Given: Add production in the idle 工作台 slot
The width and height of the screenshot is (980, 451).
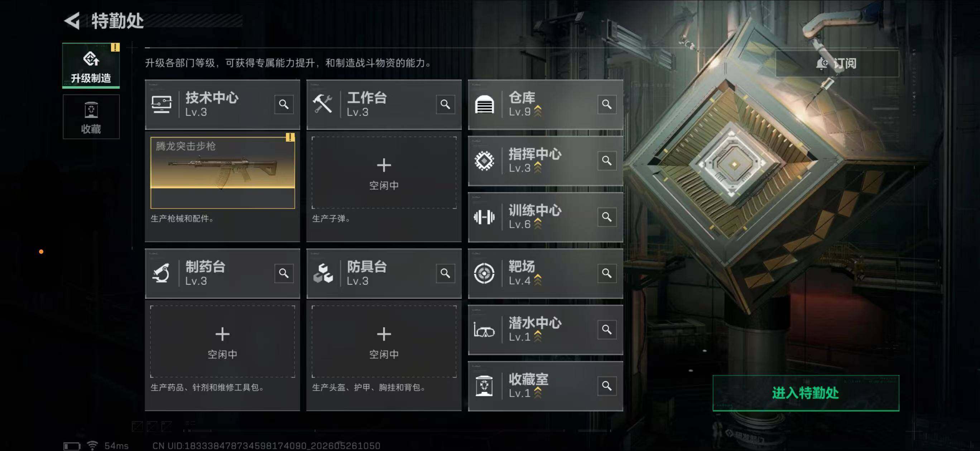Looking at the screenshot, I should pos(384,173).
